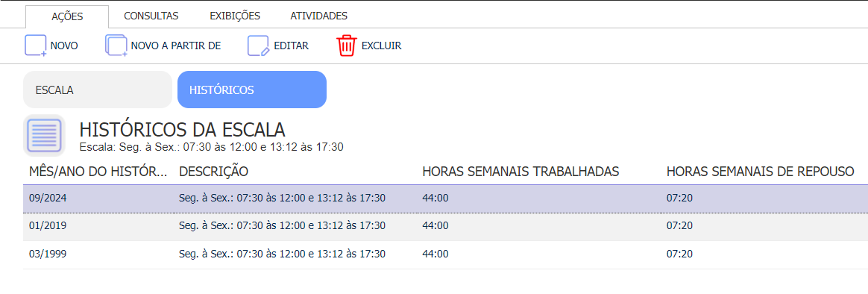Screen dimensions: 868x294
Task: Click the red Excluir trash icon
Action: click(x=347, y=46)
